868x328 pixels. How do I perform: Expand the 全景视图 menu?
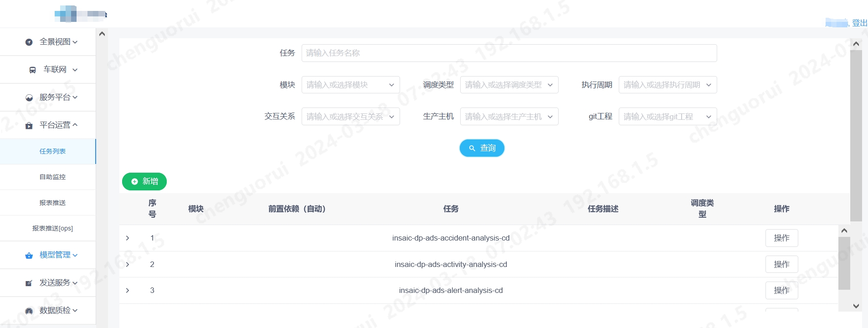click(48, 42)
